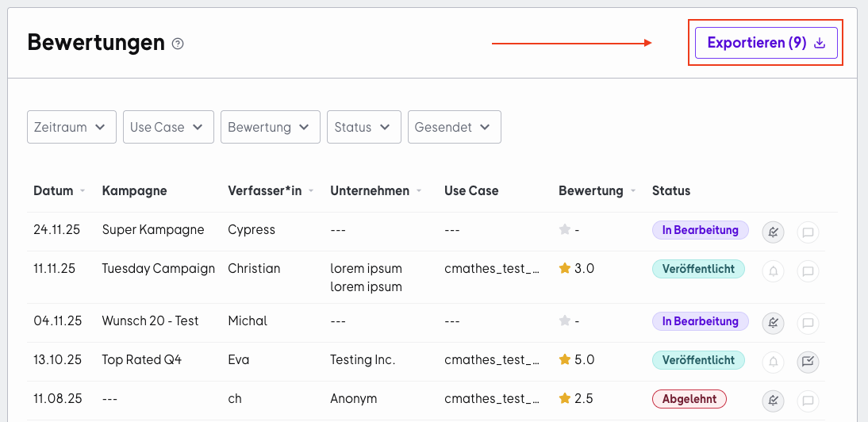Screen dimensions: 868x422
Task: Open the Bewertung filter dropdown
Action: point(270,127)
